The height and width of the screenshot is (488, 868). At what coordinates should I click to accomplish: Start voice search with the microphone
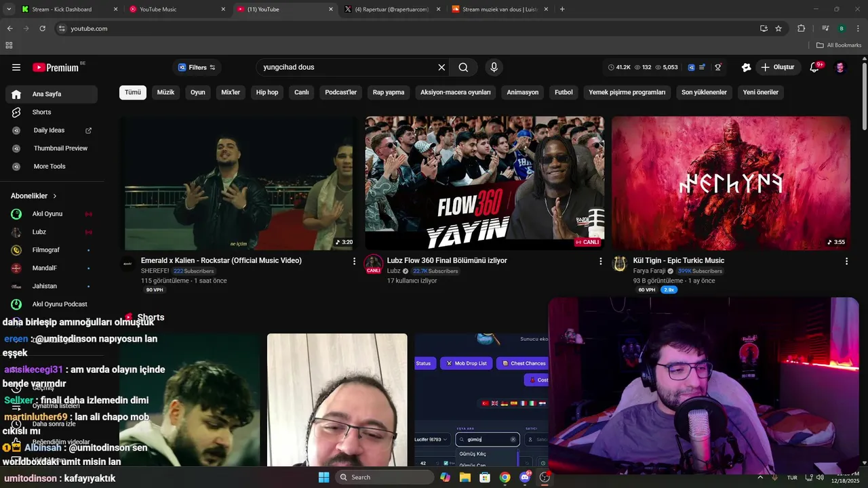tap(494, 67)
